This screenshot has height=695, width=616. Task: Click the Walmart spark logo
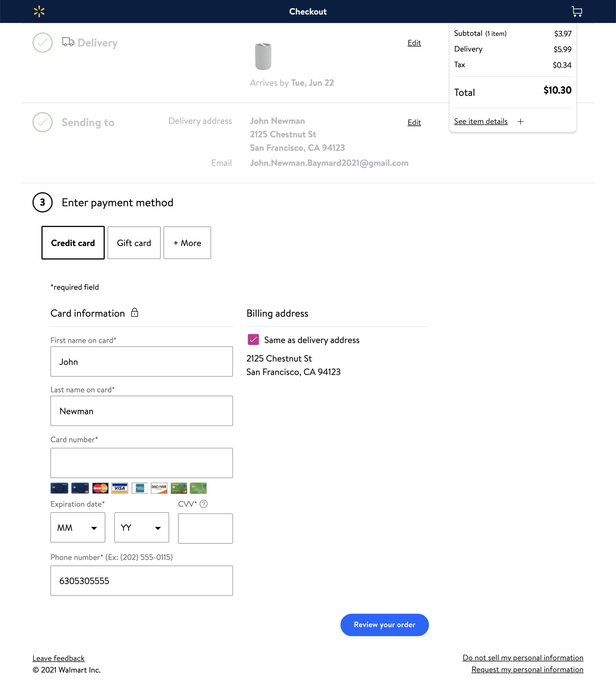pyautogui.click(x=39, y=11)
